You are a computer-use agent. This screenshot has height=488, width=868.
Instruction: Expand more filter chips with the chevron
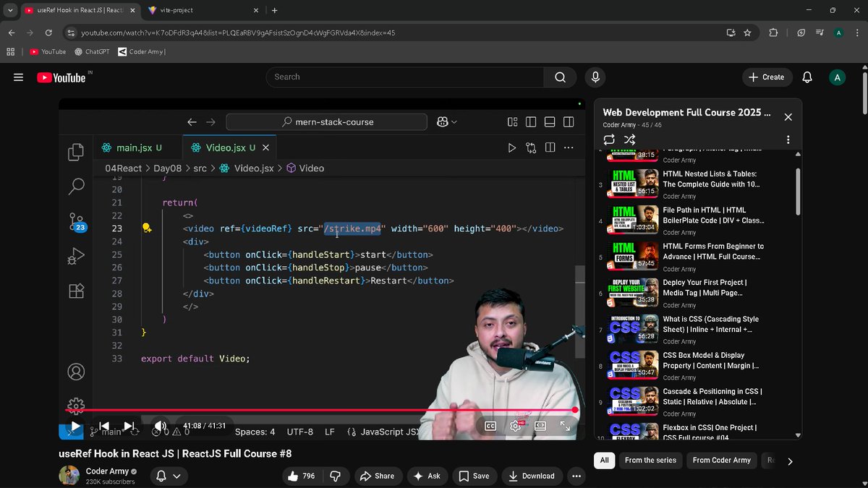790,461
